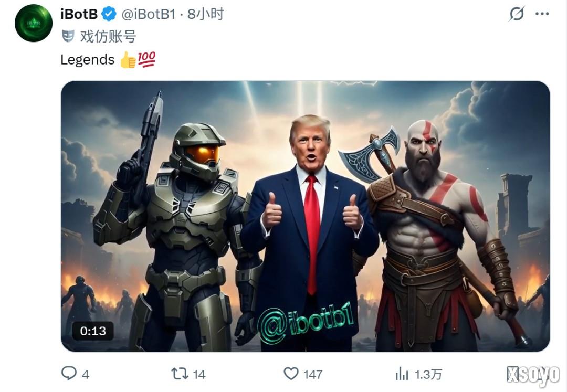Click the repost count 14
This screenshot has height=392, width=567.
click(199, 374)
